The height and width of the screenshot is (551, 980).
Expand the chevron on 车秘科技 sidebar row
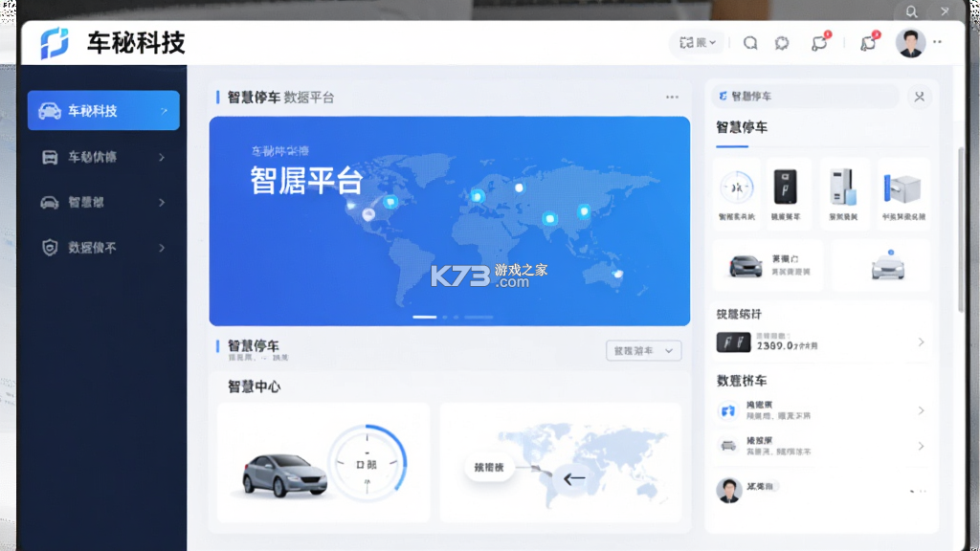pos(164,111)
